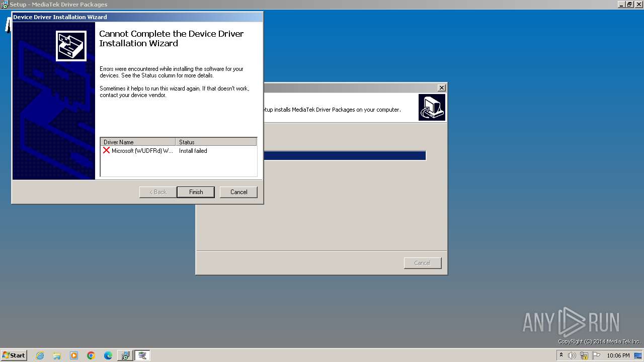
Task: Close the MediaTek setup dialog
Action: pyautogui.click(x=442, y=87)
